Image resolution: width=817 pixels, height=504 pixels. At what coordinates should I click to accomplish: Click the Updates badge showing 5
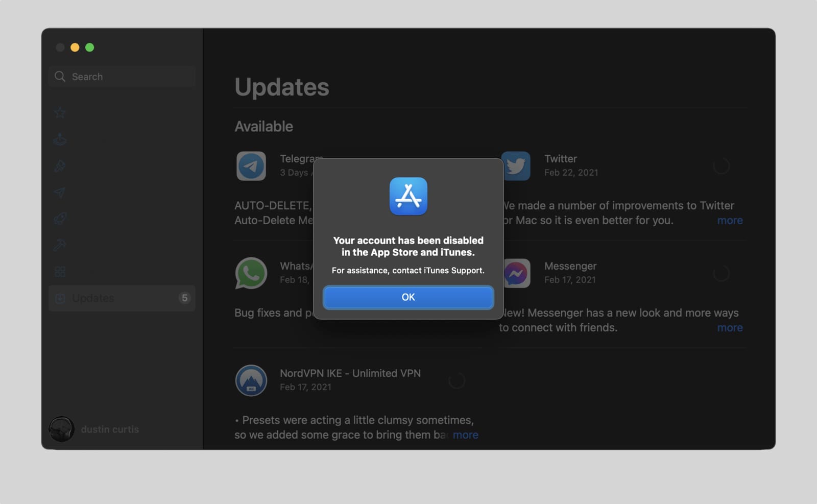pyautogui.click(x=184, y=298)
